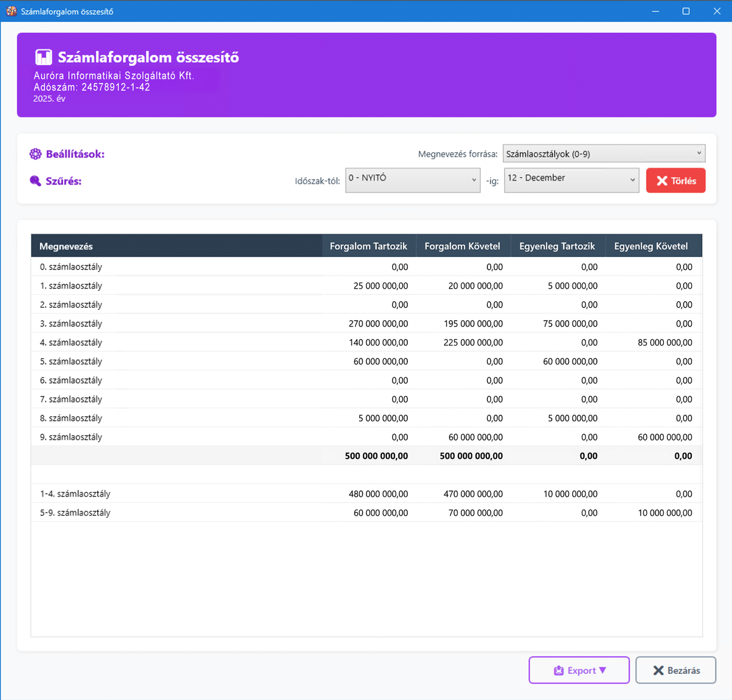Click the X icon on the Bezárás button

tap(658, 671)
